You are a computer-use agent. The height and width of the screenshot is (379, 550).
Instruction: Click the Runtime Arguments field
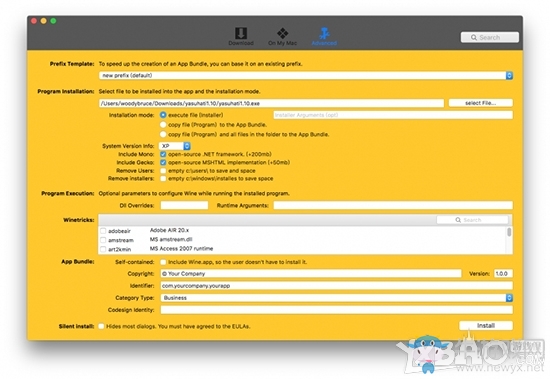point(393,205)
